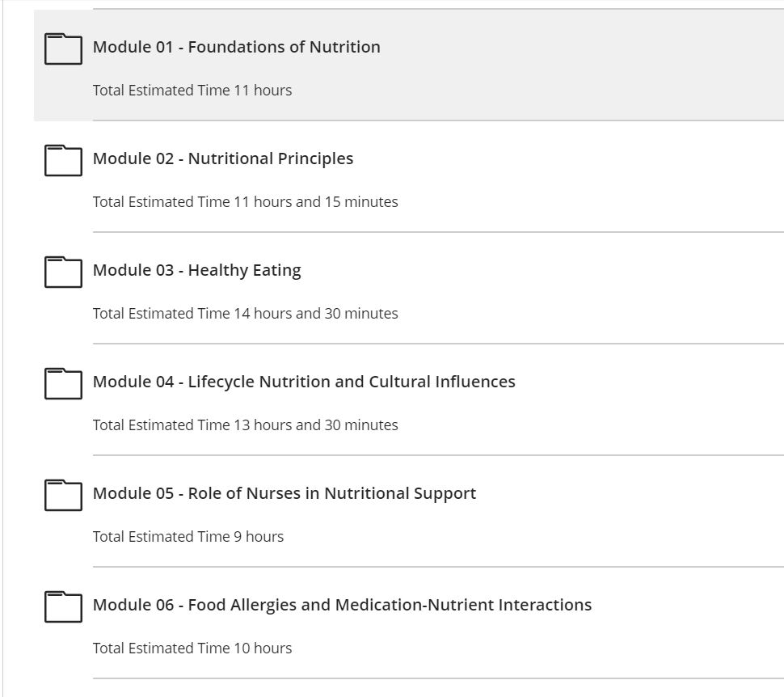Viewport: 784px width, 697px height.
Task: Select the Healthy Eating folder icon
Action: tap(64, 272)
